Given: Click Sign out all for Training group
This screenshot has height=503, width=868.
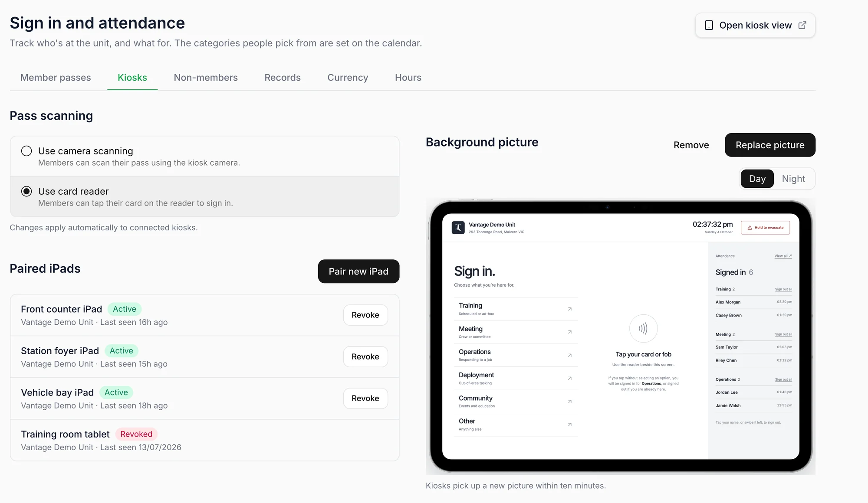Looking at the screenshot, I should [x=783, y=289].
